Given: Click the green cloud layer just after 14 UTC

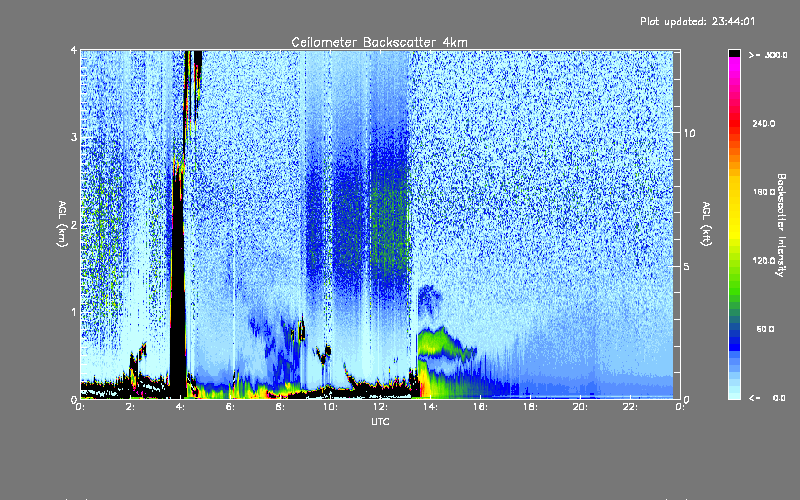Looking at the screenshot, I should pos(439,342).
